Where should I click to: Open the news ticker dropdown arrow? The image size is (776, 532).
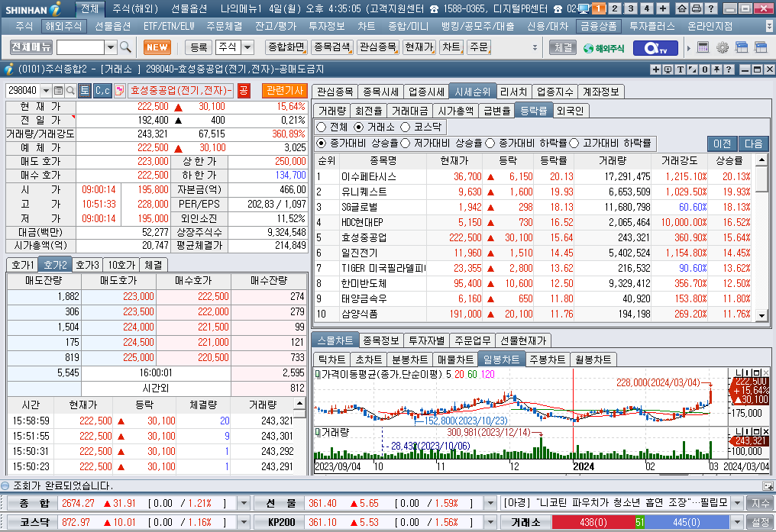(737, 503)
